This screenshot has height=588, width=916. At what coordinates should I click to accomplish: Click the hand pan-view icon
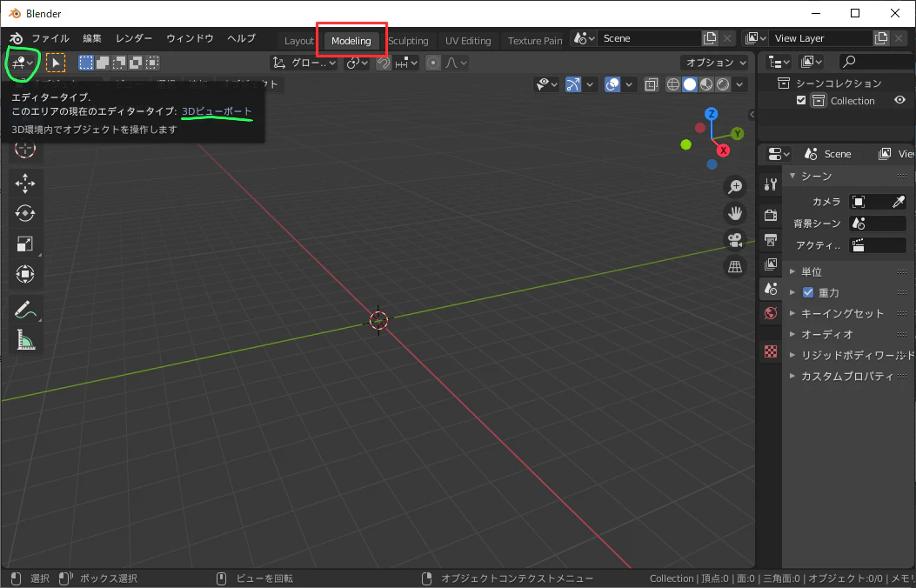pyautogui.click(x=735, y=214)
